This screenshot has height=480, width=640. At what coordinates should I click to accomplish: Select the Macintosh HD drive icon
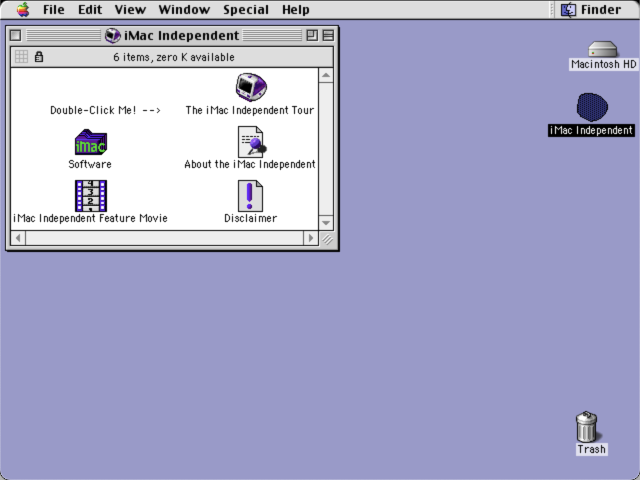[x=602, y=49]
